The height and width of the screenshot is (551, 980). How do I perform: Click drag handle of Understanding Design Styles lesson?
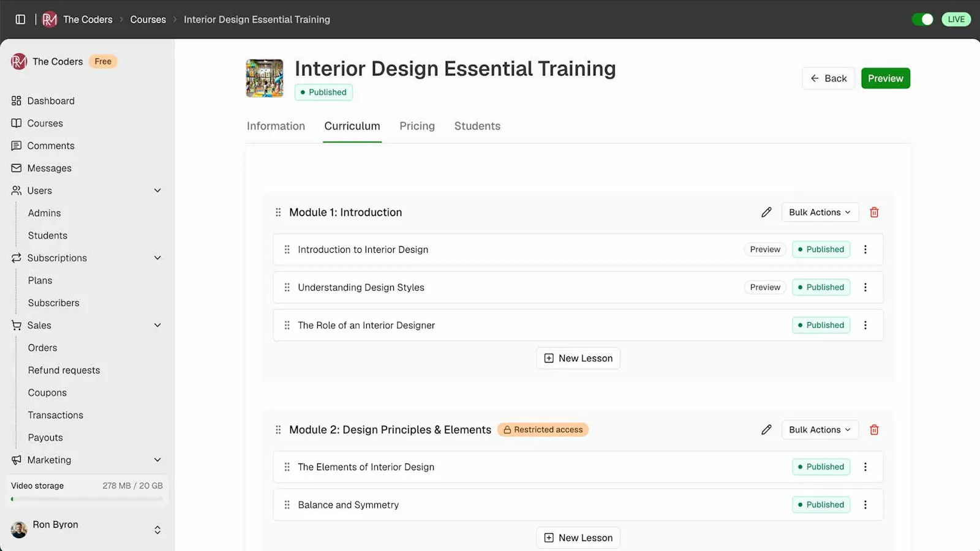click(x=287, y=287)
